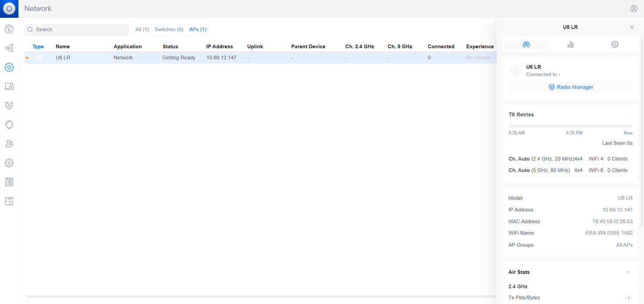
Task: Click the Network application cell
Action: click(123, 58)
